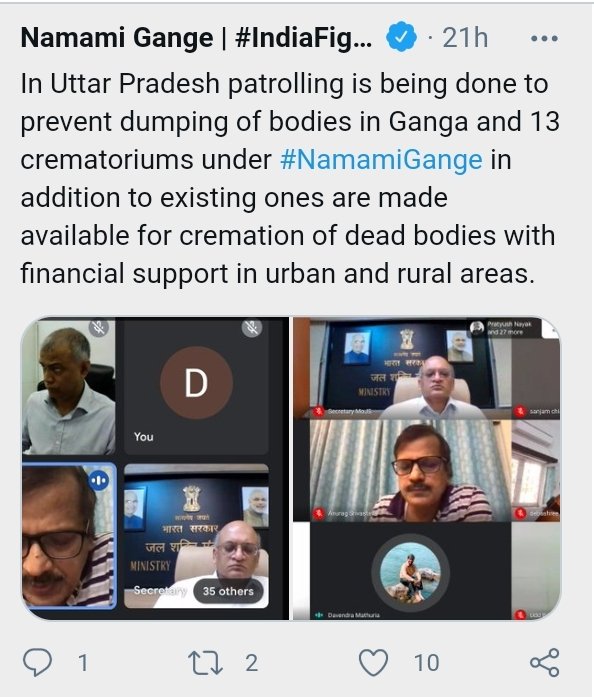Click the muted mic icon on top-left video tile
The image size is (594, 697).
pos(99,328)
